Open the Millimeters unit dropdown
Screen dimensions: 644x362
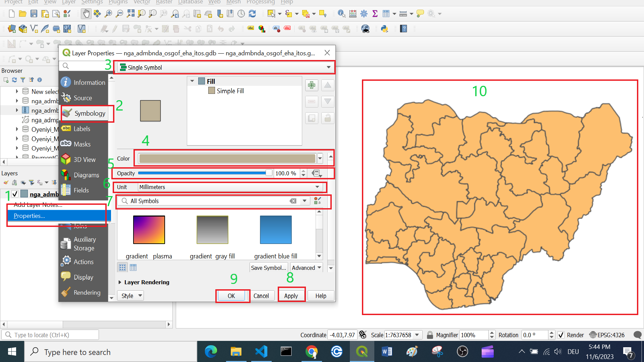tap(229, 187)
